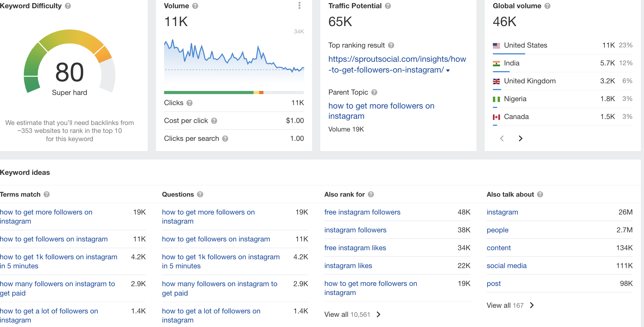Click the next arrow in Global Volume
The image size is (644, 327).
coord(521,138)
